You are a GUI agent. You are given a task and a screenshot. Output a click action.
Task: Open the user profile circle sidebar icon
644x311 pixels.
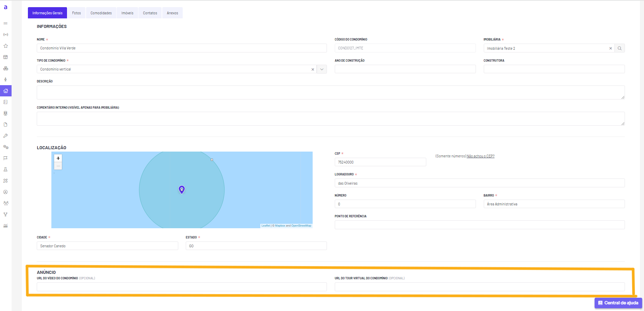click(x=5, y=192)
